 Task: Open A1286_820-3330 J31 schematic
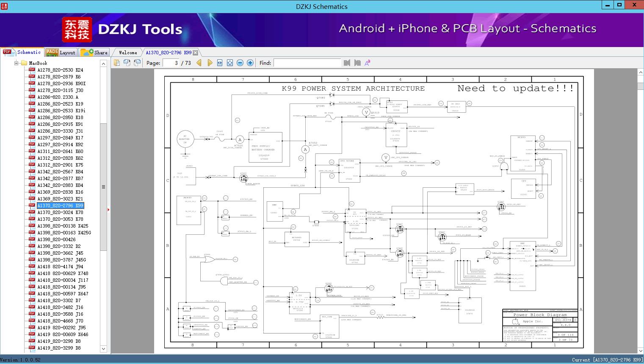coord(60,131)
